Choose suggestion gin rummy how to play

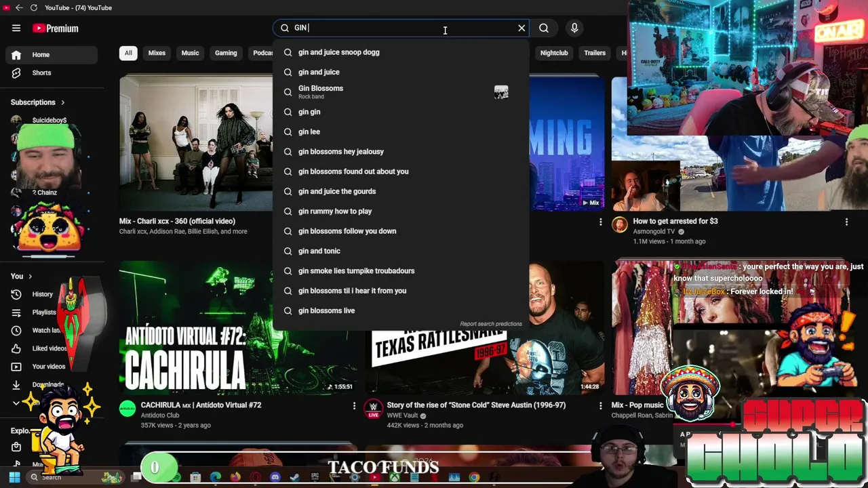tap(401, 211)
